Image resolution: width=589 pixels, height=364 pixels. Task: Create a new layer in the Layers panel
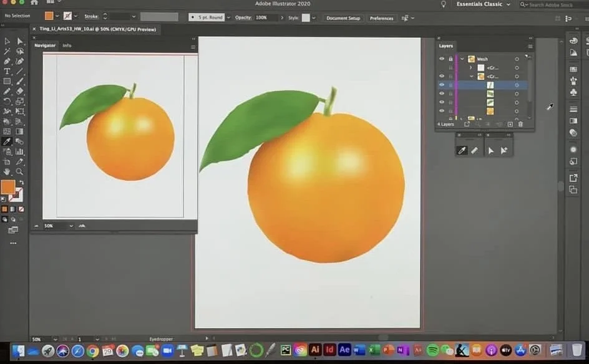pos(510,124)
